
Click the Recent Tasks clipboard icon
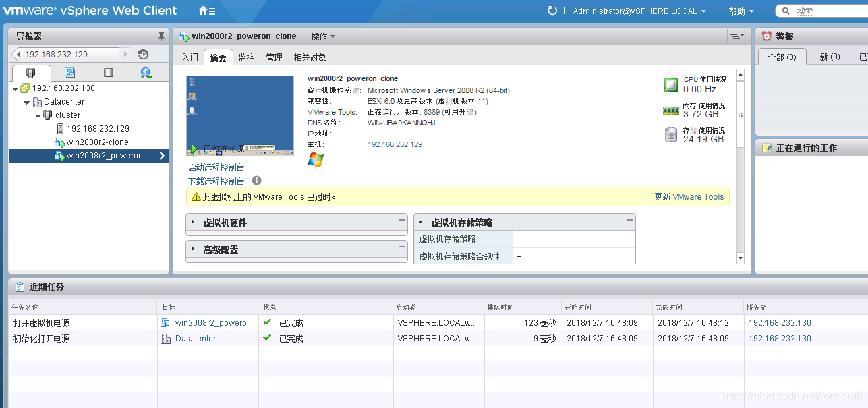coord(20,287)
